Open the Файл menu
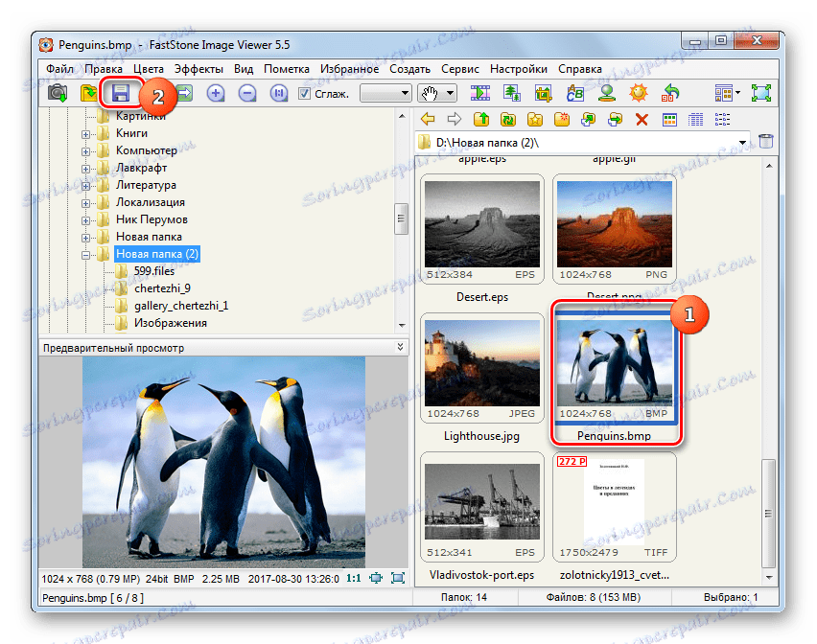This screenshot has width=817, height=644. [59, 69]
